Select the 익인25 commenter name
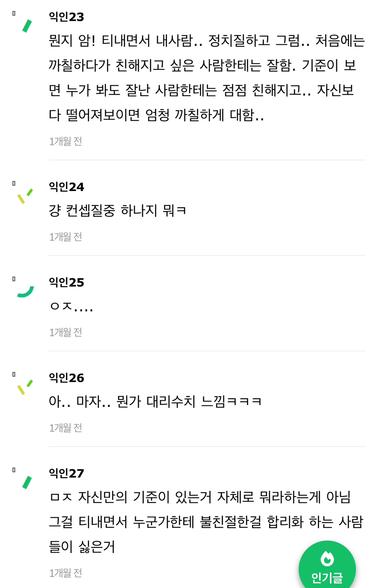375x588 pixels. click(66, 282)
